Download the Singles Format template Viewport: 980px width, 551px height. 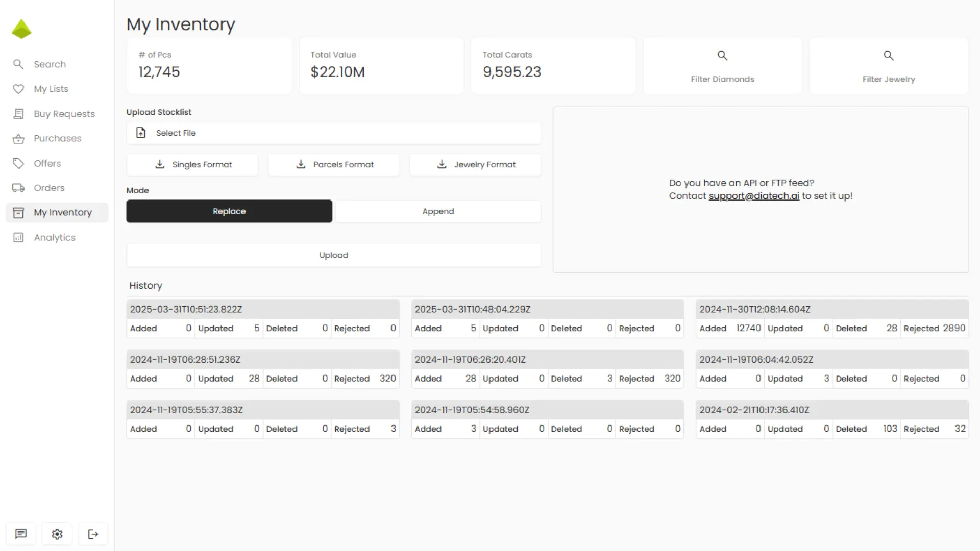pyautogui.click(x=192, y=165)
